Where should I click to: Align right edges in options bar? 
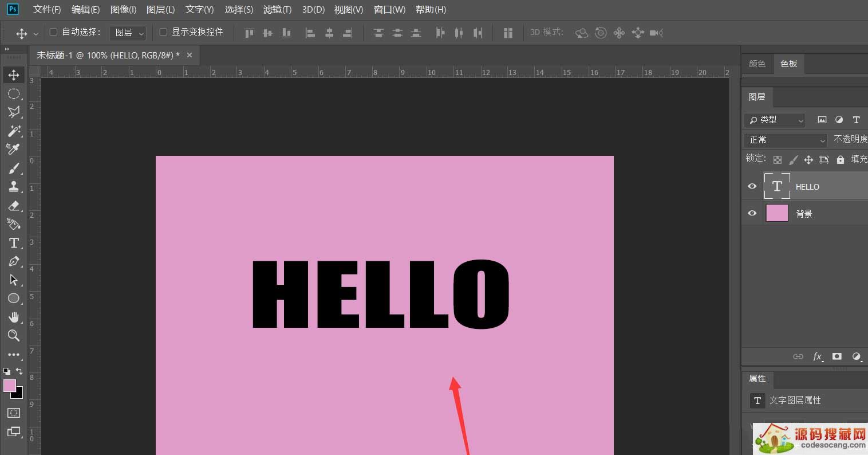coord(348,33)
